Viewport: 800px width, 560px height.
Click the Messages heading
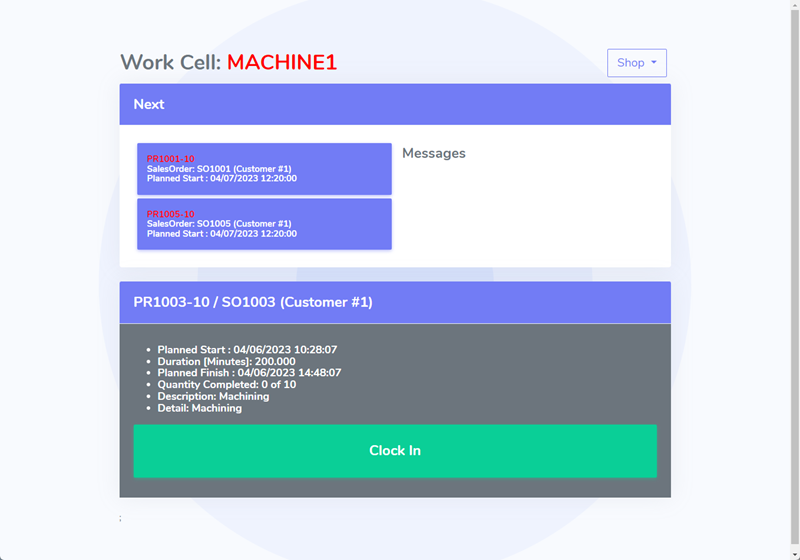pos(434,154)
